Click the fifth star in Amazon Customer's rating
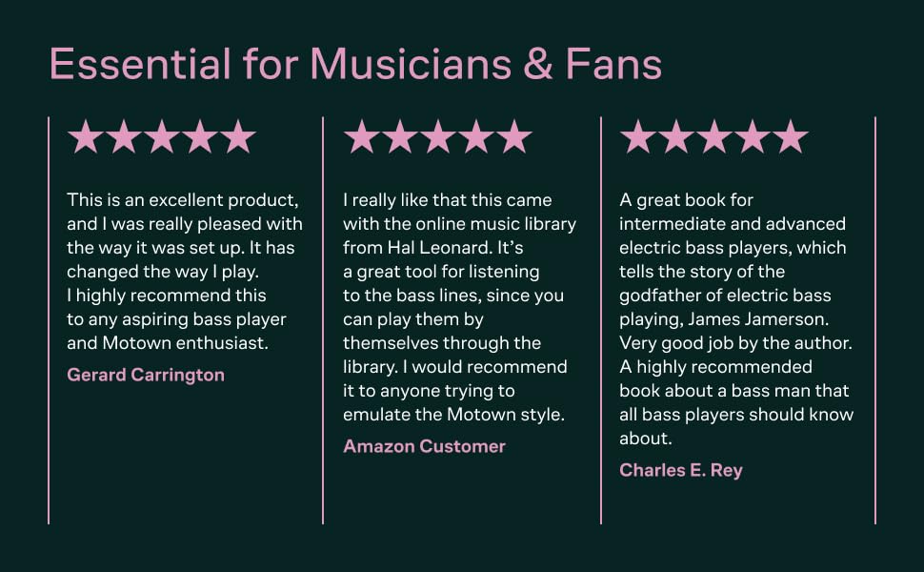This screenshot has height=572, width=924. [x=514, y=137]
